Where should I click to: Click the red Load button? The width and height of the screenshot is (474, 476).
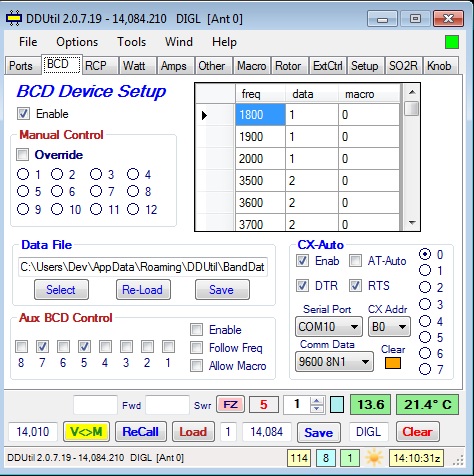pos(193,432)
